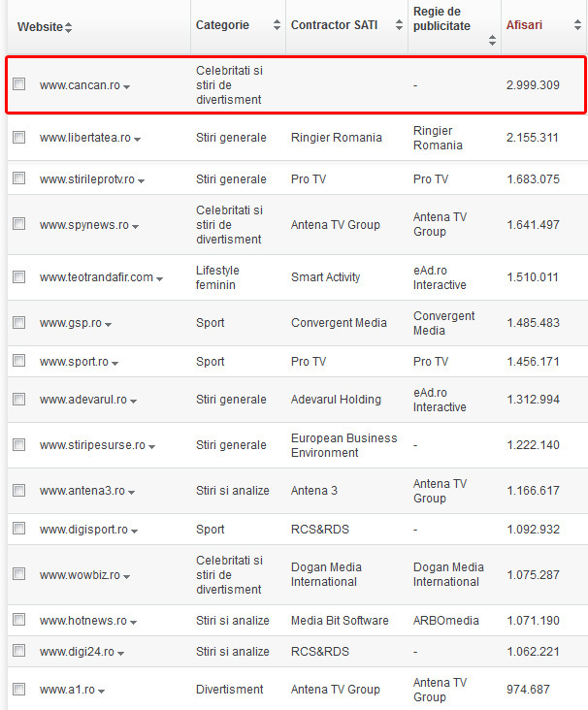
Task: Sort the table by Afisari header
Action: pos(524,25)
